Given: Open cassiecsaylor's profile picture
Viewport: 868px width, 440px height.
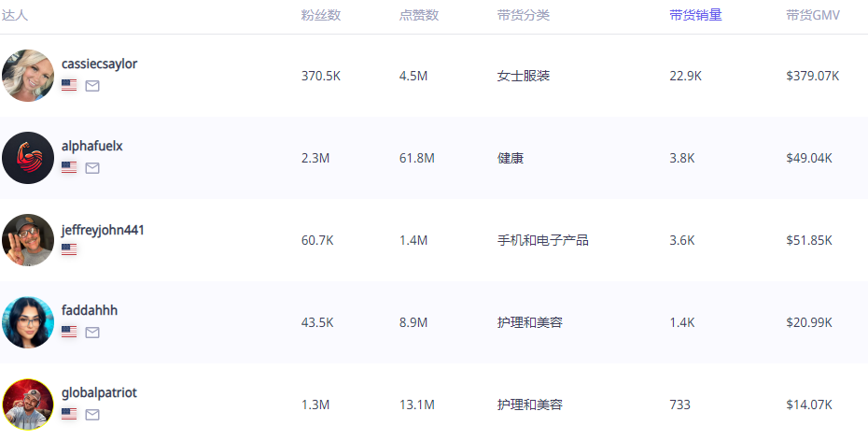Looking at the screenshot, I should pyautogui.click(x=28, y=76).
